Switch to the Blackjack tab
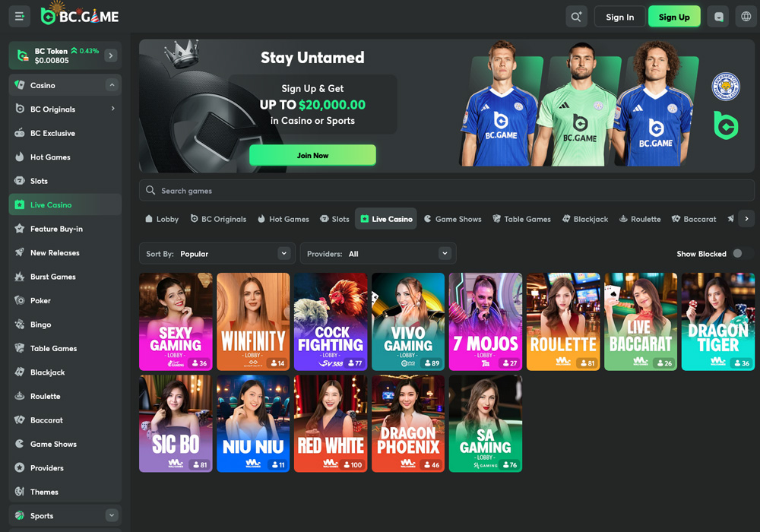760x532 pixels. pos(585,219)
